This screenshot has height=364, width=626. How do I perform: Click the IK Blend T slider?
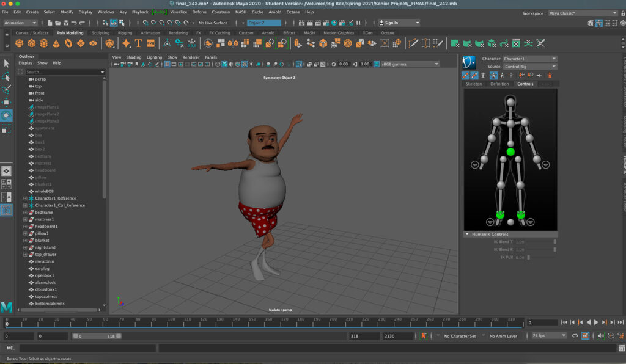554,242
